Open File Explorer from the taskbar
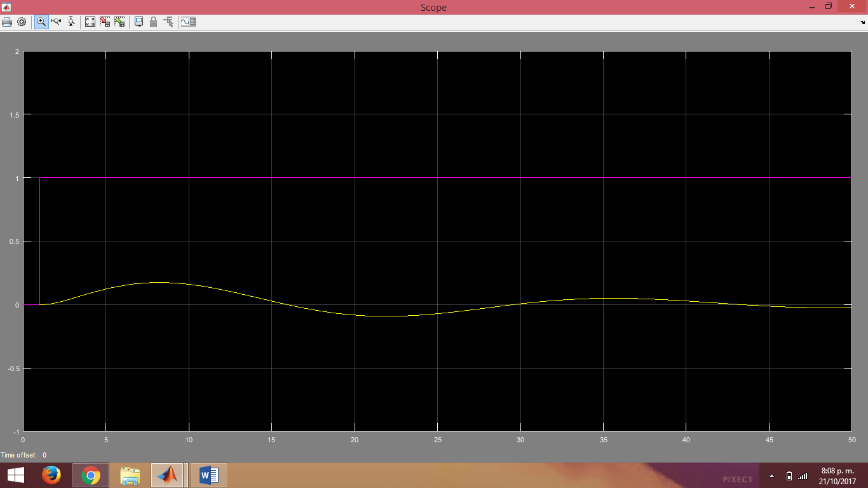868x488 pixels. [x=130, y=475]
